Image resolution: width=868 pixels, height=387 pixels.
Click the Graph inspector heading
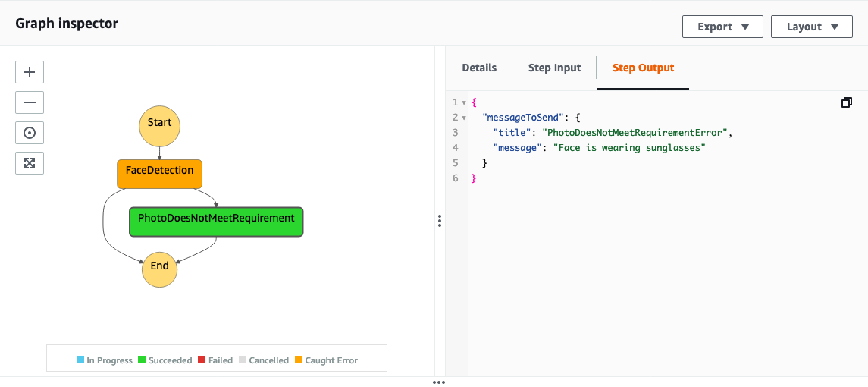tap(67, 24)
